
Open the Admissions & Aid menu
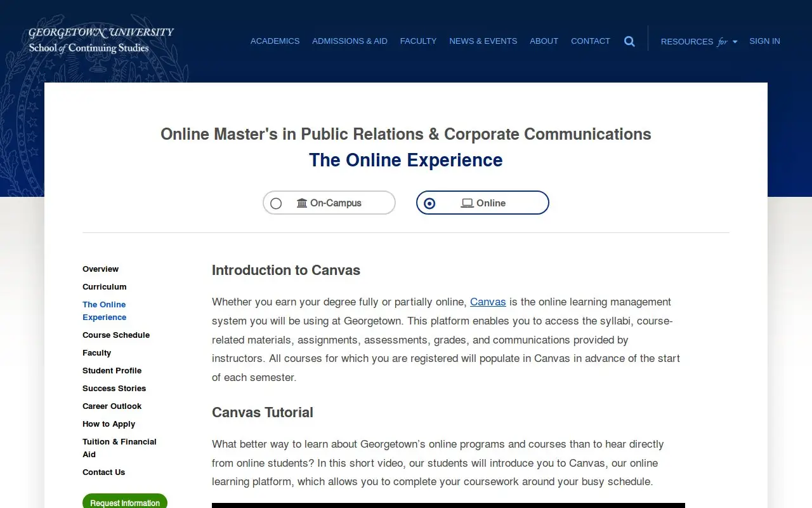coord(350,41)
